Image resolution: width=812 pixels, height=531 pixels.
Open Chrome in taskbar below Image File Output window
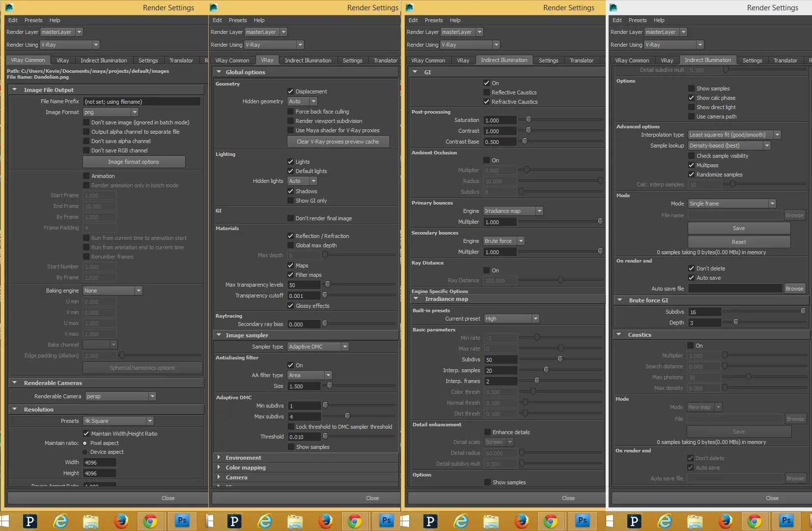[150, 521]
